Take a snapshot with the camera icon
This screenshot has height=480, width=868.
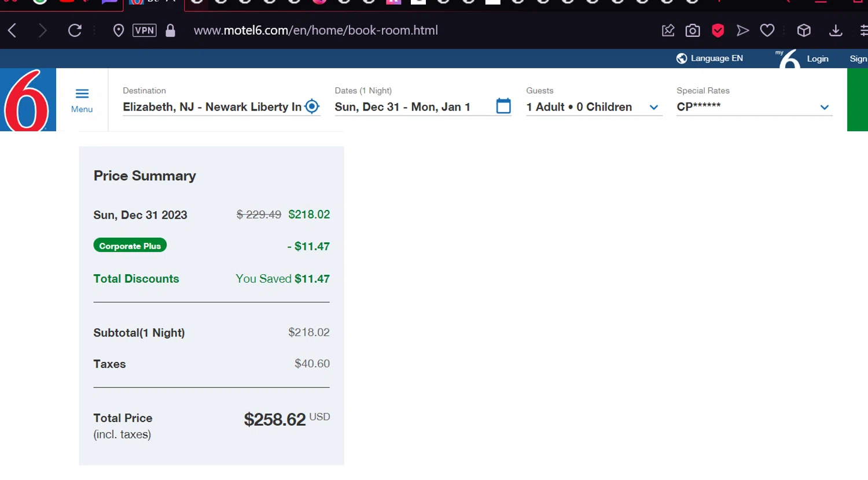click(693, 30)
